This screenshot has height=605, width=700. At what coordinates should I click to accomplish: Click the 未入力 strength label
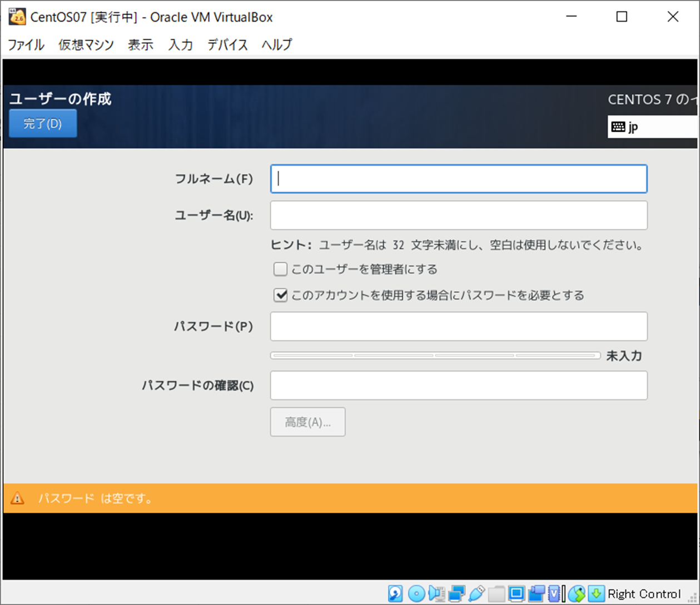624,356
